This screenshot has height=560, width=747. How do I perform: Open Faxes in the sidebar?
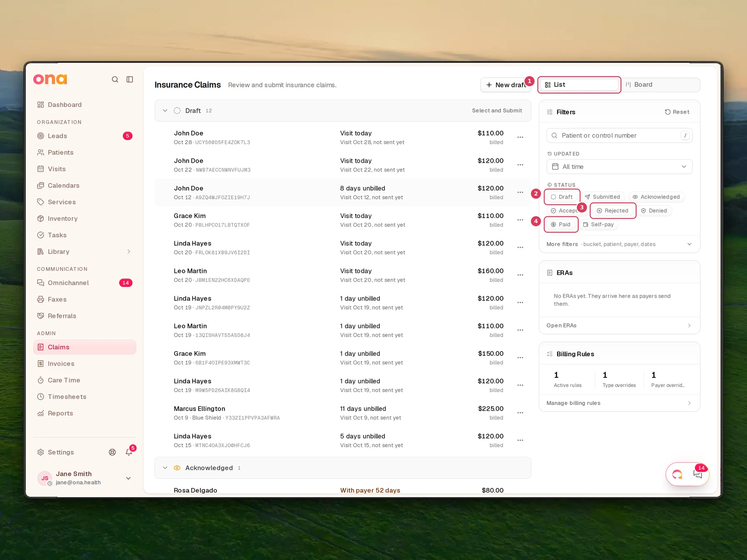click(85, 300)
